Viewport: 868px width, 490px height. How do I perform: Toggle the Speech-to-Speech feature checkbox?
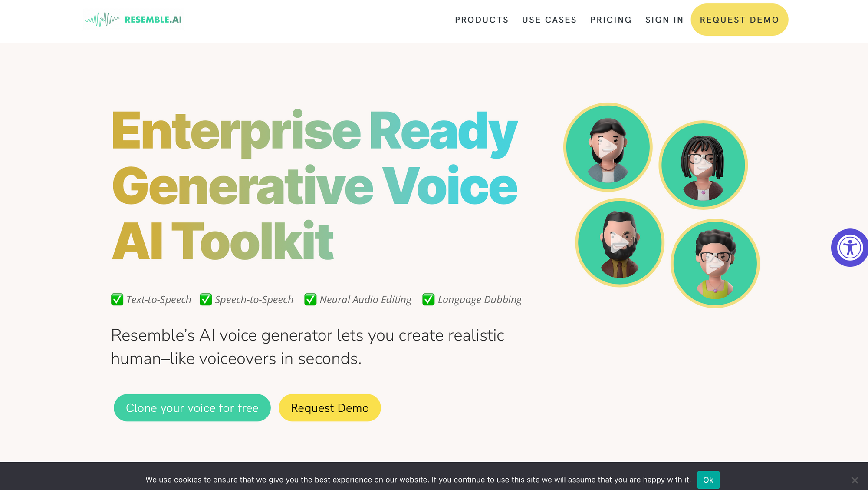(205, 299)
